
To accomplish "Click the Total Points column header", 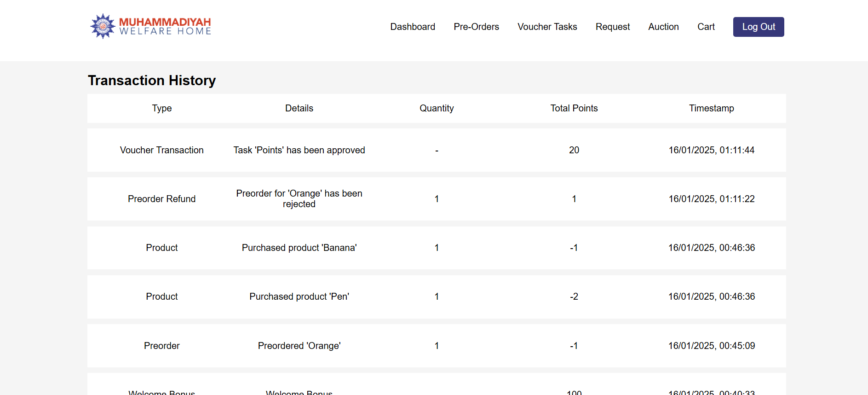I will (x=574, y=108).
